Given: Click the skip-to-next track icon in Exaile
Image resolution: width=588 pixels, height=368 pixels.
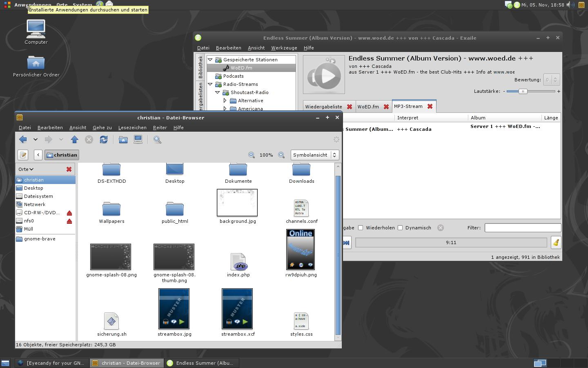Looking at the screenshot, I should point(346,242).
